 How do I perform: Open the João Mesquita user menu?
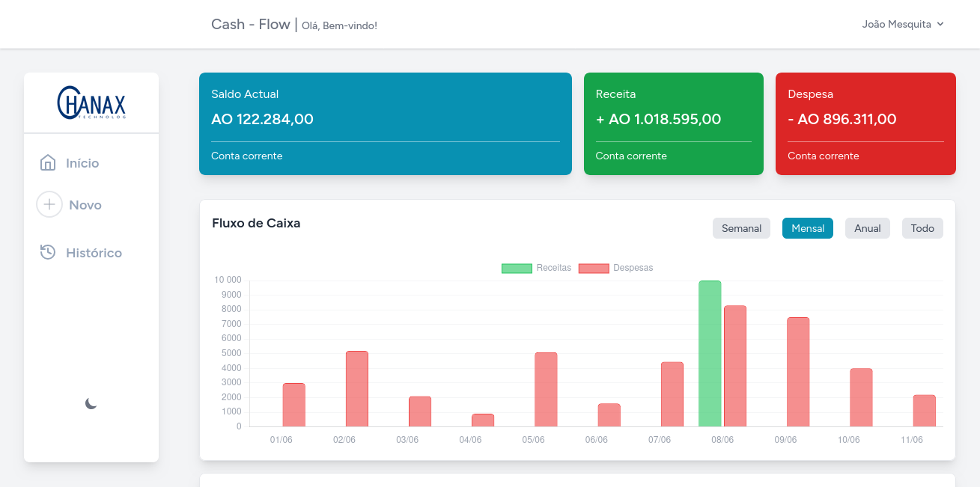click(903, 24)
